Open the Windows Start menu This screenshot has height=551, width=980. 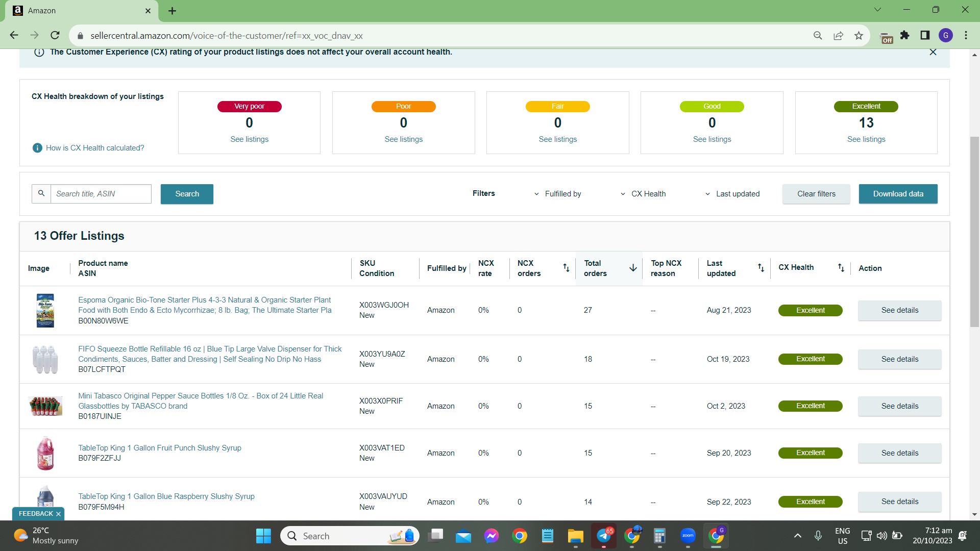[x=263, y=536]
